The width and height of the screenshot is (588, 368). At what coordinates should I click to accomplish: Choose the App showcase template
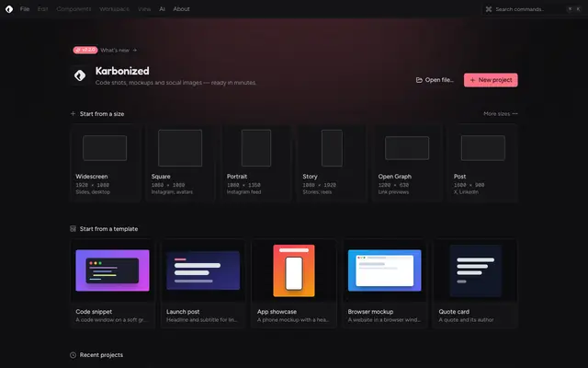[294, 283]
